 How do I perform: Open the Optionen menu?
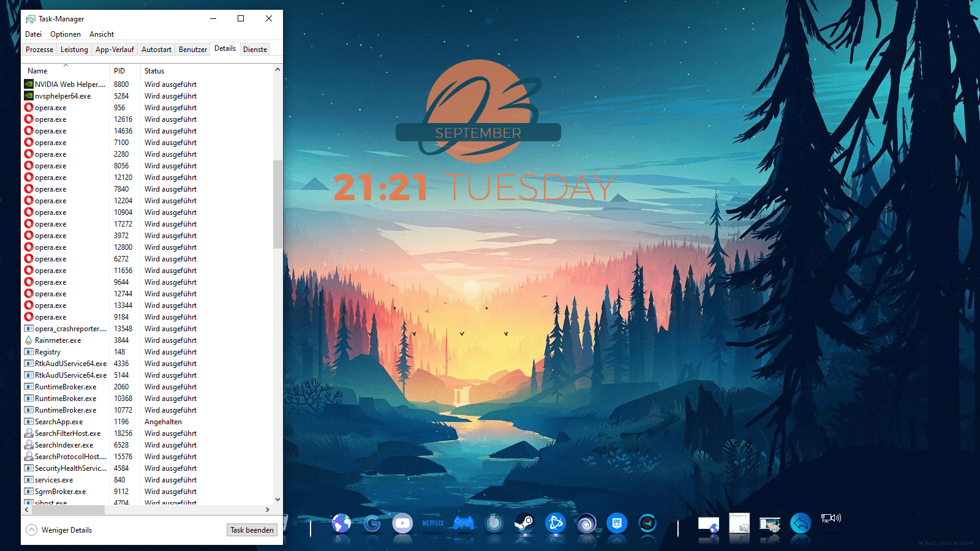pos(66,34)
